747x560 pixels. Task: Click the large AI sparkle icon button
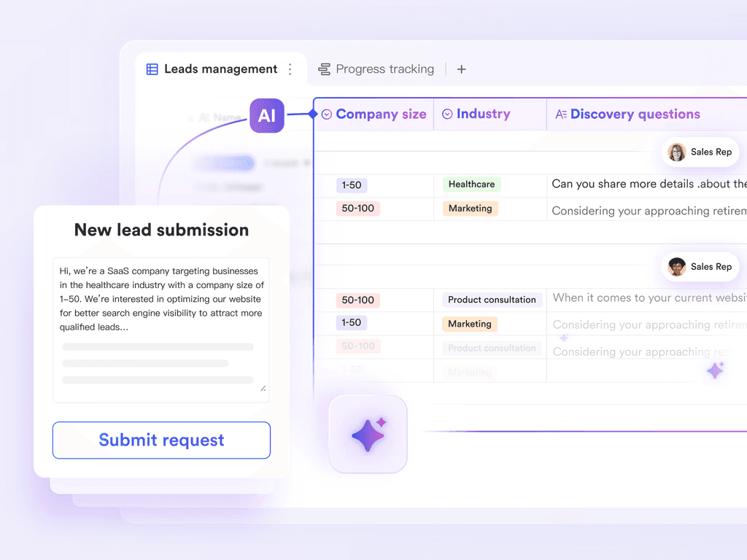[368, 435]
